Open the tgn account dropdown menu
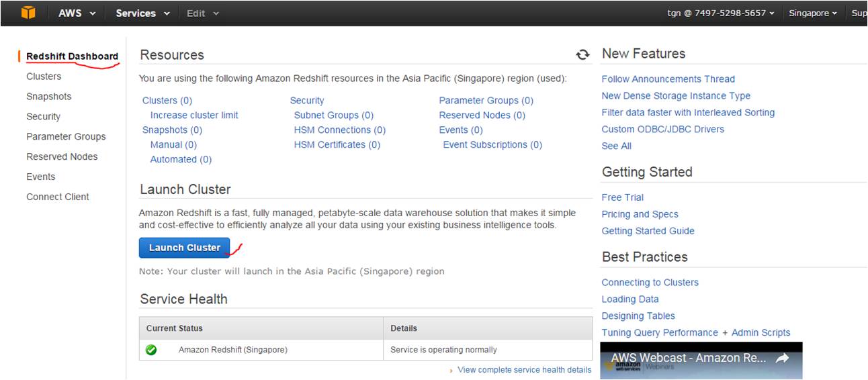The height and width of the screenshot is (380, 868). 721,13
